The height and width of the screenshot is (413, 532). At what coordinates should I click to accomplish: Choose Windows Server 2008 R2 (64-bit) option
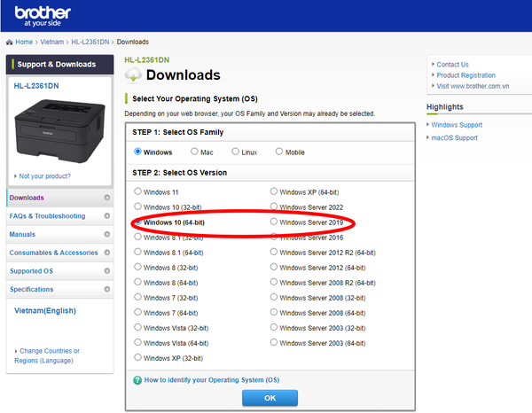[273, 282]
